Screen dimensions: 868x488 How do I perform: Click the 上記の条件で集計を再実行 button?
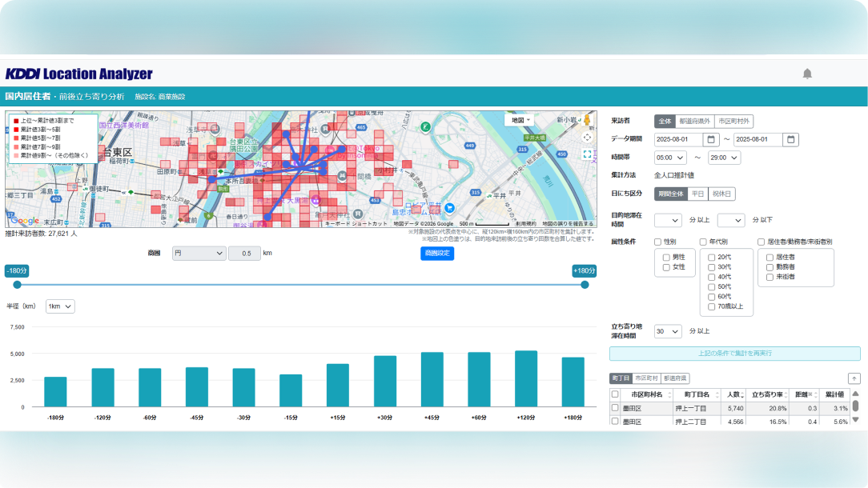click(x=735, y=353)
